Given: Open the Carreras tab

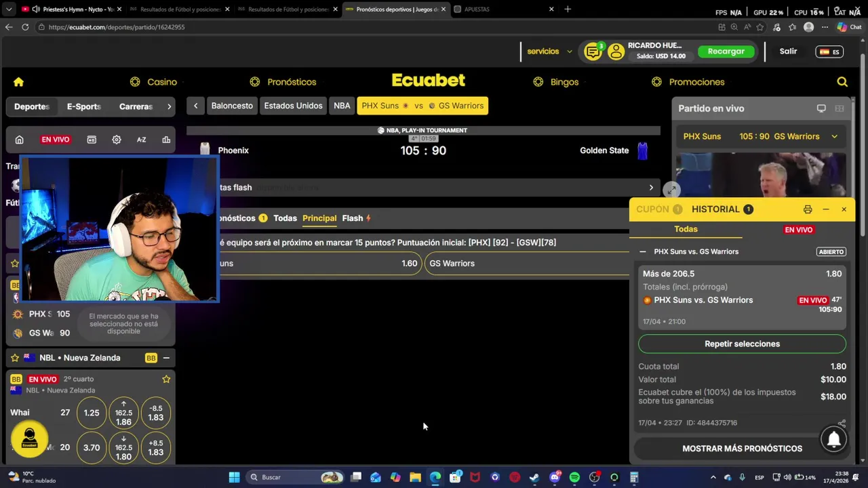Looking at the screenshot, I should [x=136, y=106].
